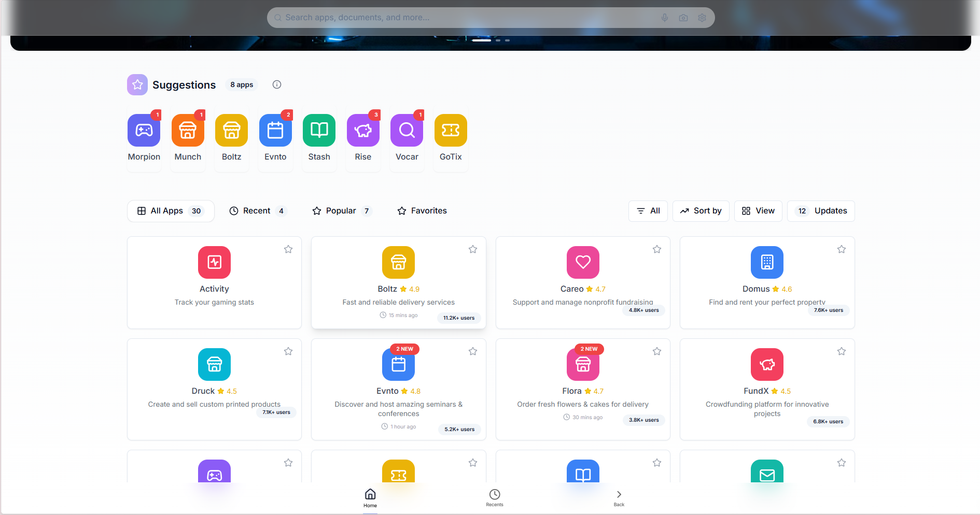Switch to the Recent tab
This screenshot has height=515, width=980.
click(258, 211)
